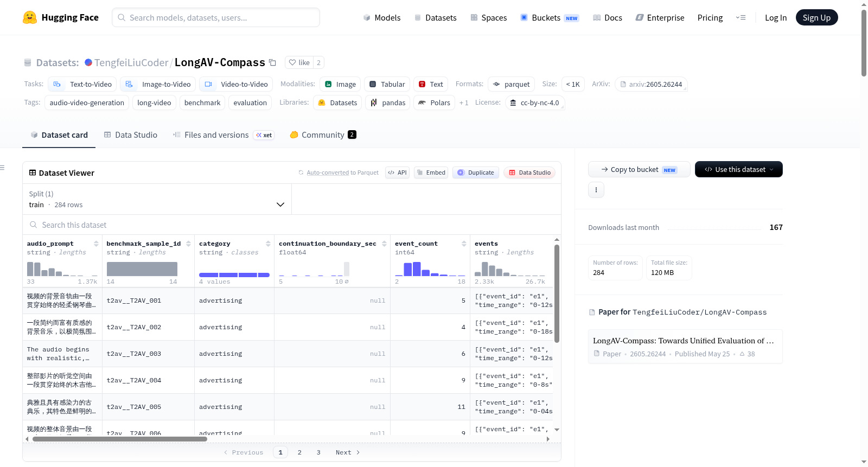Screen dimensions: 868x467
Task: Sort the audio_prompt column
Action: click(x=96, y=244)
